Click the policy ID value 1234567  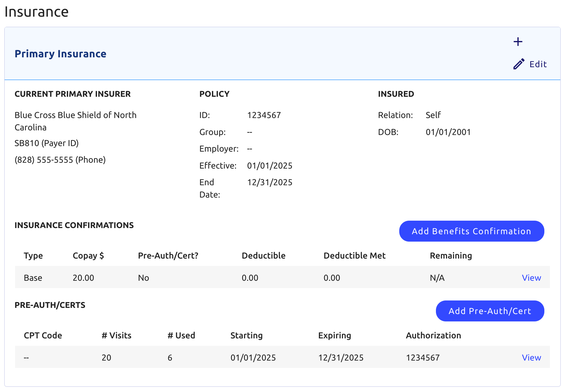(264, 115)
